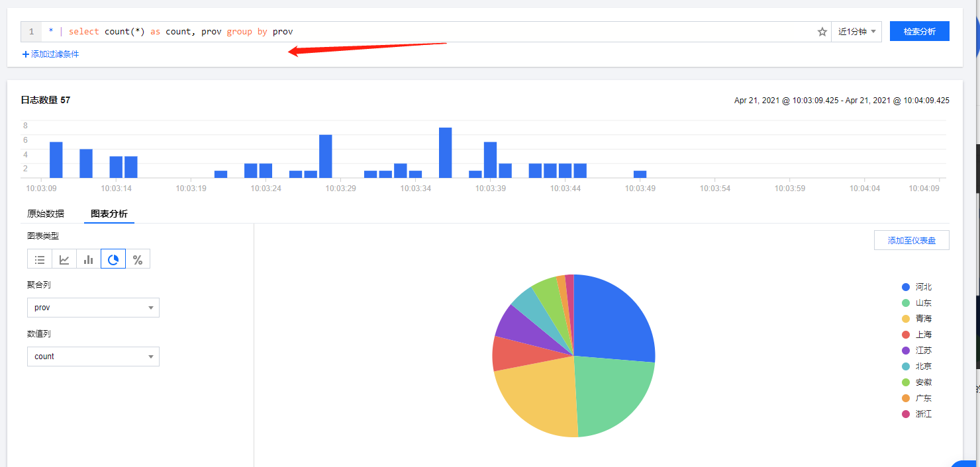Click the time range text Apr 21, 2021
980x467 pixels.
[842, 101]
